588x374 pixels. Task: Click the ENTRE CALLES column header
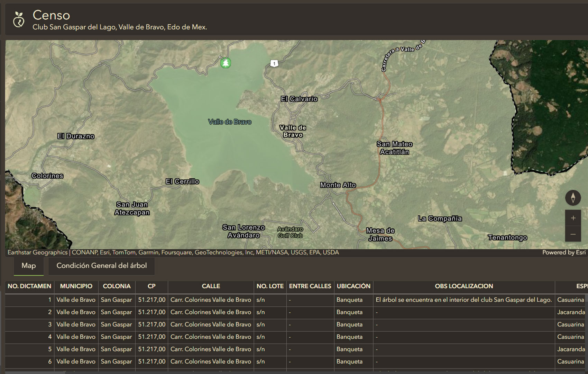[x=310, y=286]
